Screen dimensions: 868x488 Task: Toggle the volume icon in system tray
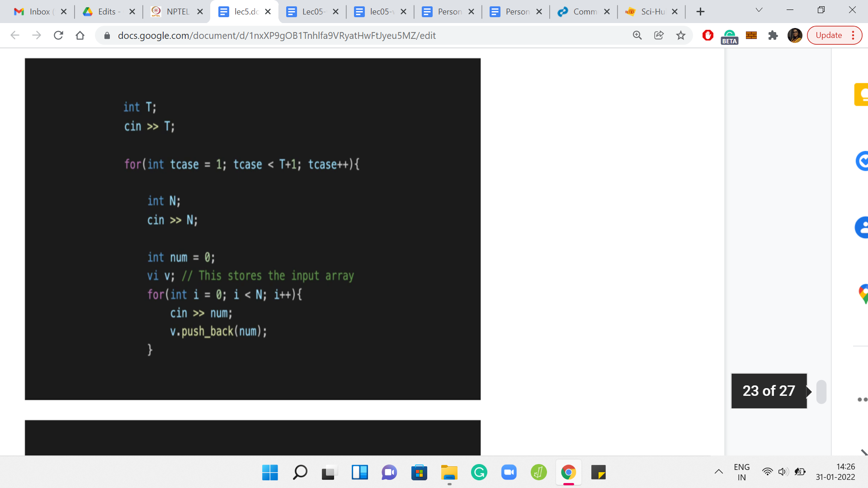[783, 472]
